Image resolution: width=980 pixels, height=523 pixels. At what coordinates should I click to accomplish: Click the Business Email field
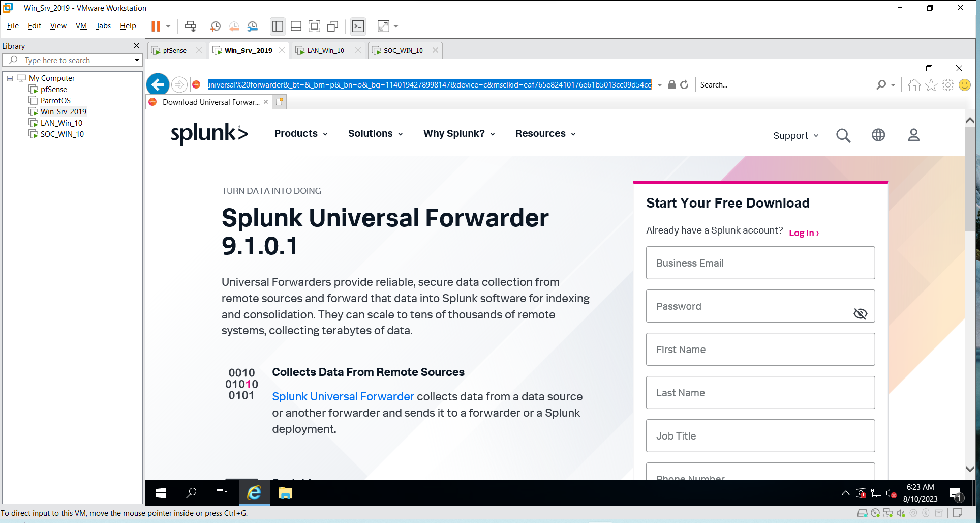760,263
